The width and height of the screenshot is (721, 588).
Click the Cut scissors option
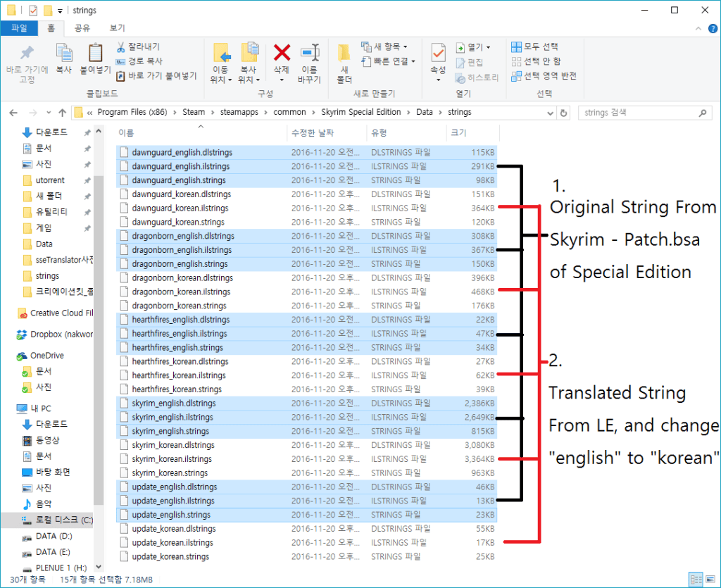tap(137, 46)
